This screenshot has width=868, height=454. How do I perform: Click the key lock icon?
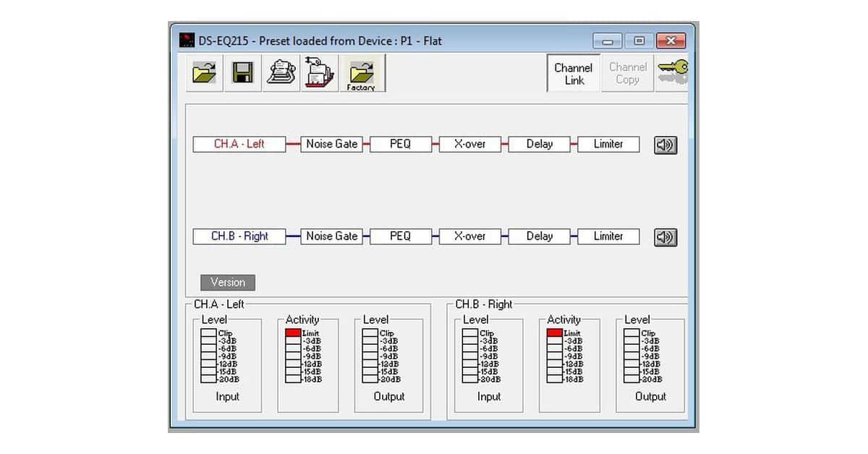672,72
